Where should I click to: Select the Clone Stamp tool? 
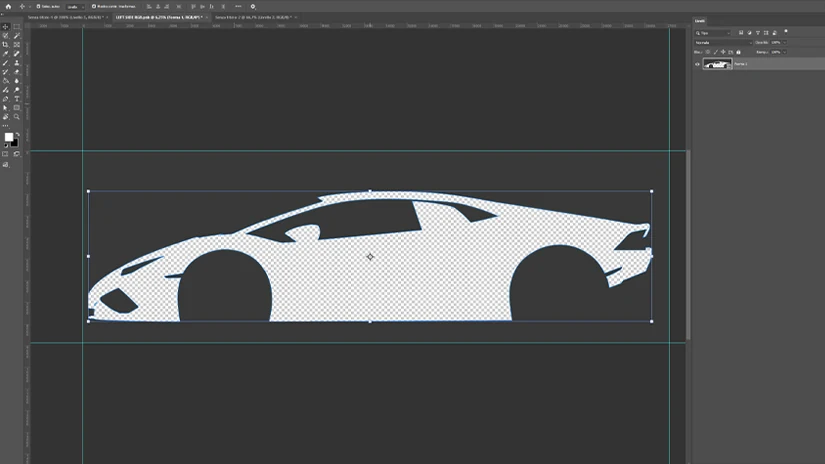pos(17,63)
